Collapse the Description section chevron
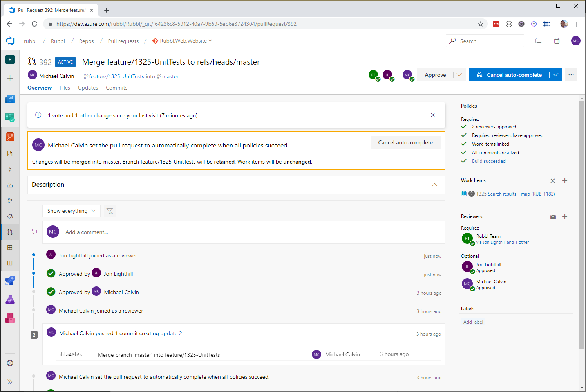Screen dimensions: 586x392 pyautogui.click(x=435, y=185)
